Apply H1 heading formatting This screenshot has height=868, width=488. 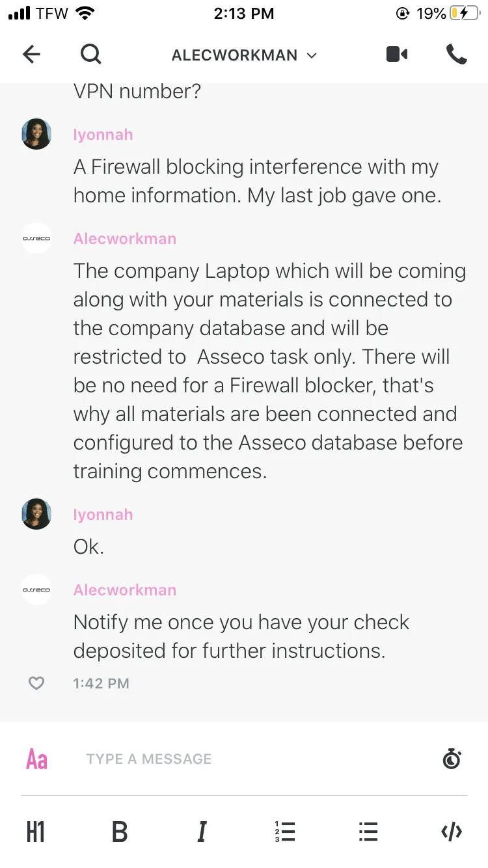point(36,832)
